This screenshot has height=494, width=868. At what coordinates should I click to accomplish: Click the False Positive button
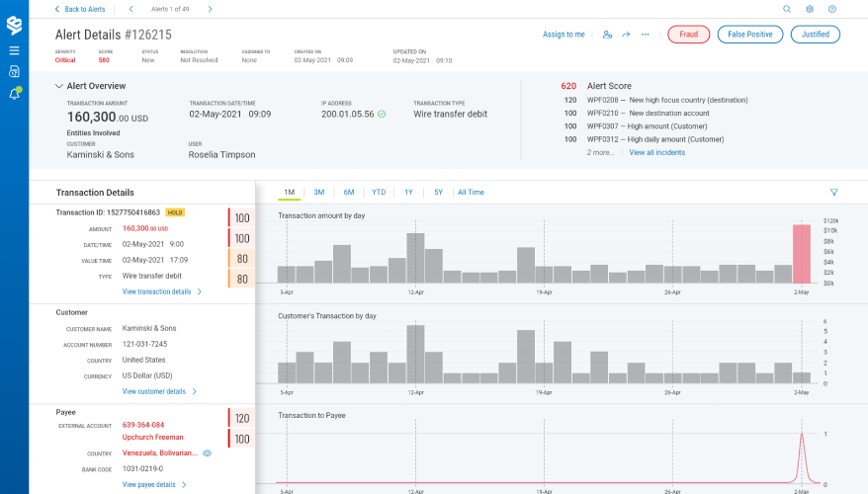749,35
